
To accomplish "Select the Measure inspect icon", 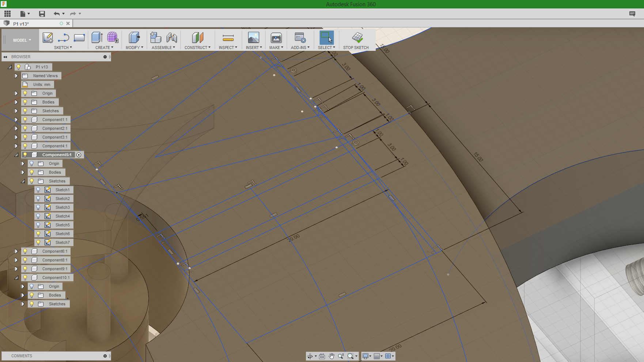I will point(228,38).
